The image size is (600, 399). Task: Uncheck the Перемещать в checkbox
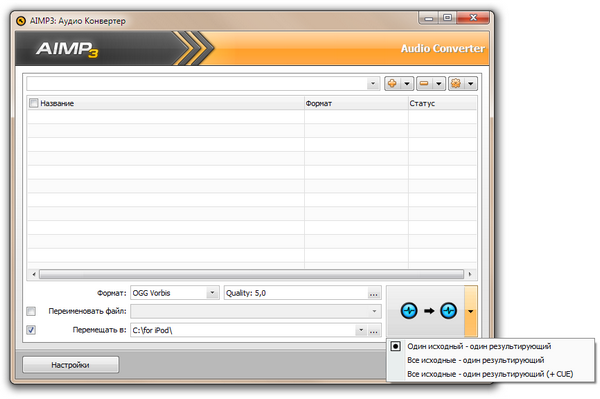pyautogui.click(x=31, y=330)
